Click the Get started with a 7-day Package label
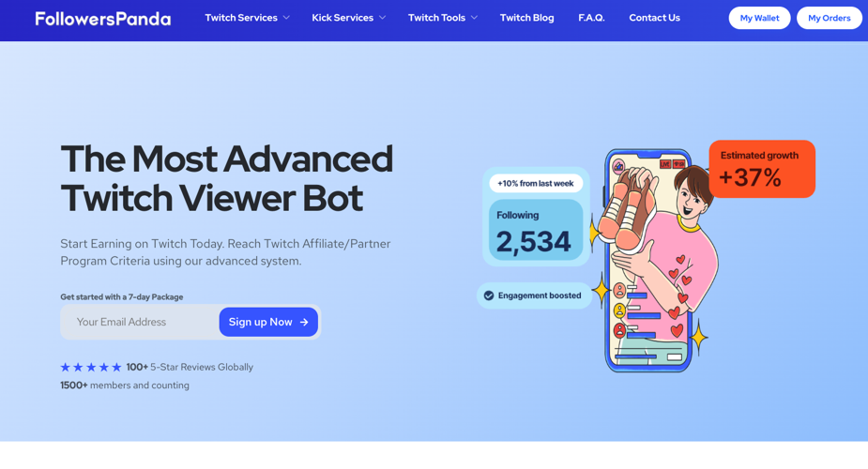This screenshot has width=868, height=469. click(x=122, y=297)
